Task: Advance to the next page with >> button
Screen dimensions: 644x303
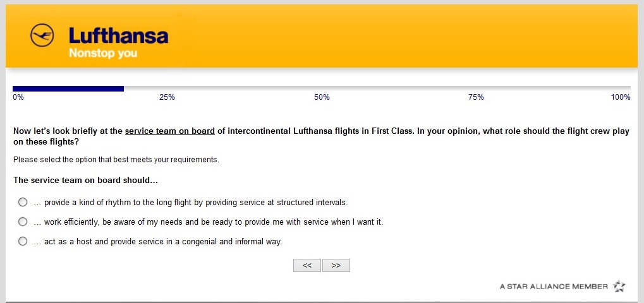Action: click(x=336, y=266)
